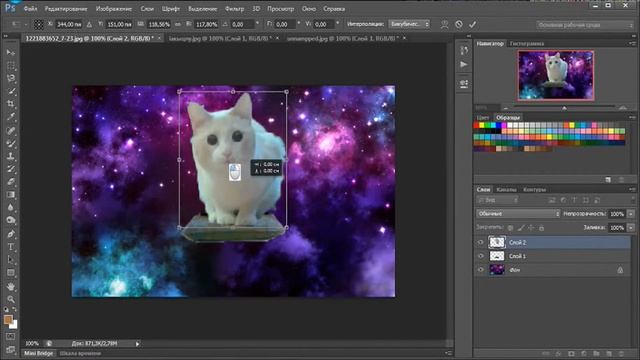Image resolution: width=640 pixels, height=360 pixels.
Task: Open the Интерполяция dropdown
Action: click(x=409, y=24)
